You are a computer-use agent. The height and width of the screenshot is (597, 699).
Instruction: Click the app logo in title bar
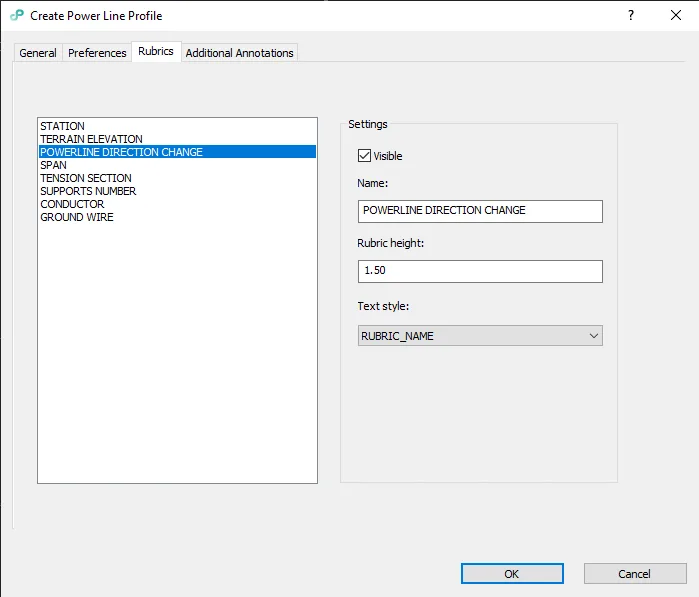coord(17,16)
